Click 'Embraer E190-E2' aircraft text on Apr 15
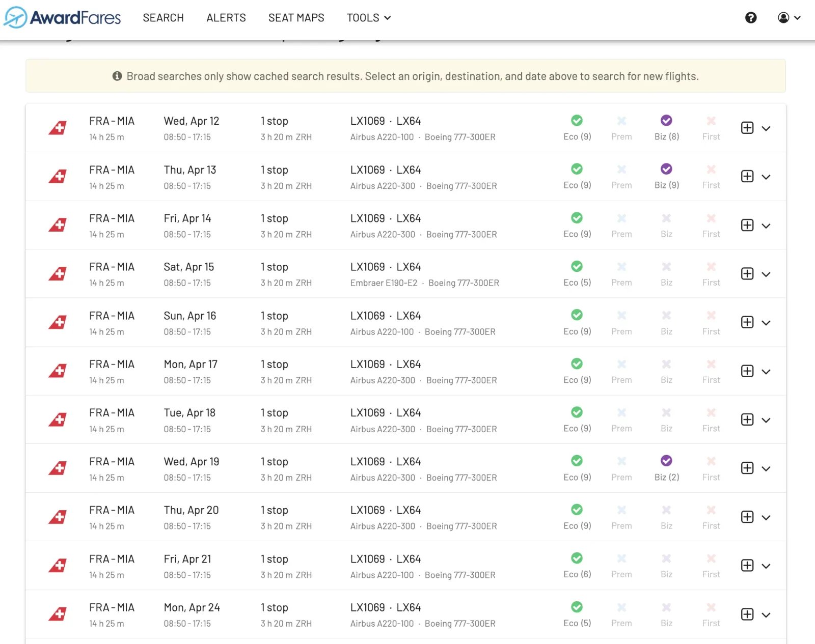 [384, 283]
